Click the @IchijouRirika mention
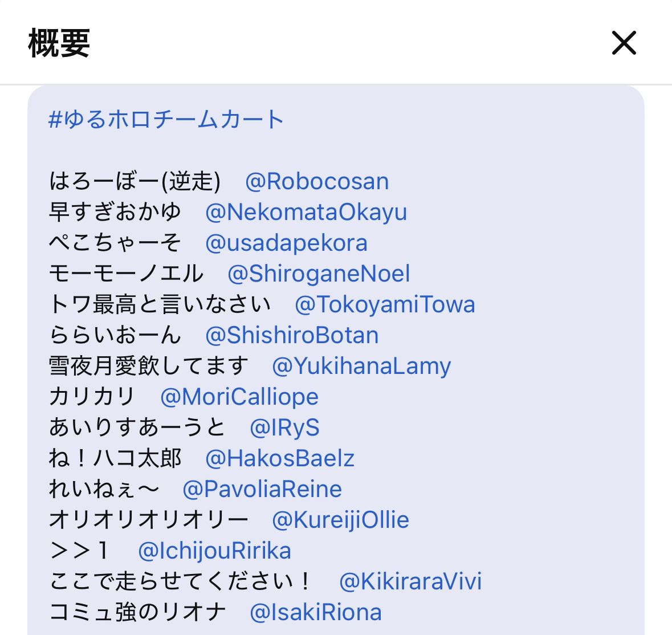 coord(214,551)
